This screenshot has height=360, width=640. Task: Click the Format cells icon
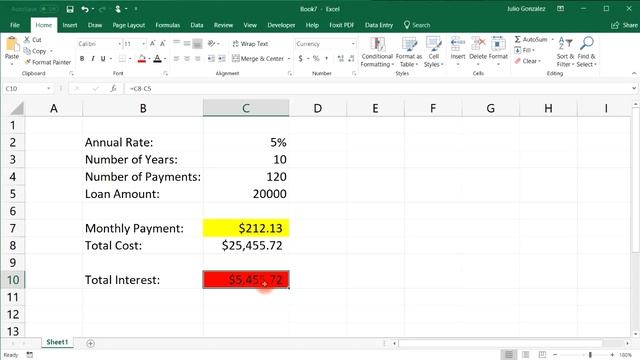click(x=498, y=43)
